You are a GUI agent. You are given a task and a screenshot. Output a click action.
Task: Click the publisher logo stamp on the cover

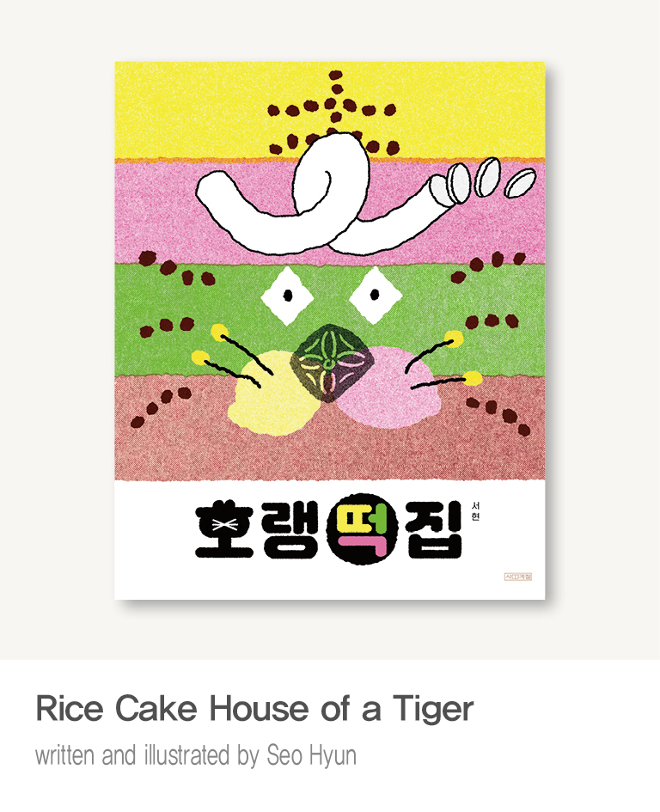[x=518, y=577]
